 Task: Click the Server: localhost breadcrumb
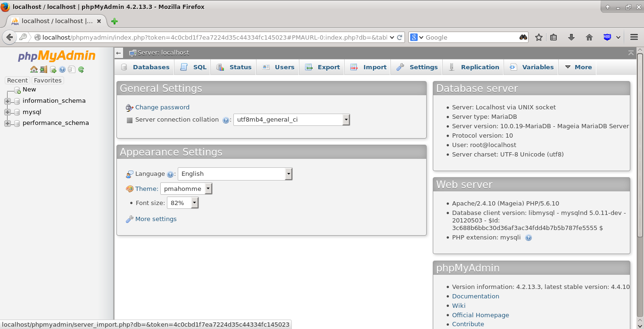(x=163, y=53)
